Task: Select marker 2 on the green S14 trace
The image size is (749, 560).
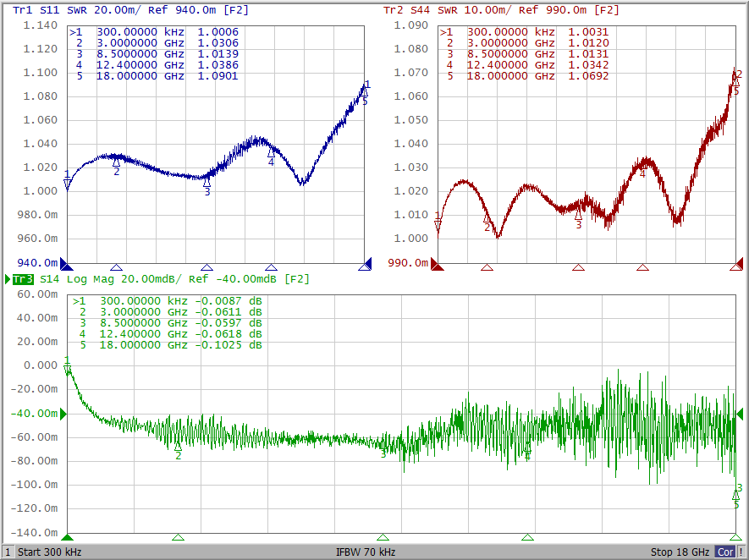Action: point(178,447)
